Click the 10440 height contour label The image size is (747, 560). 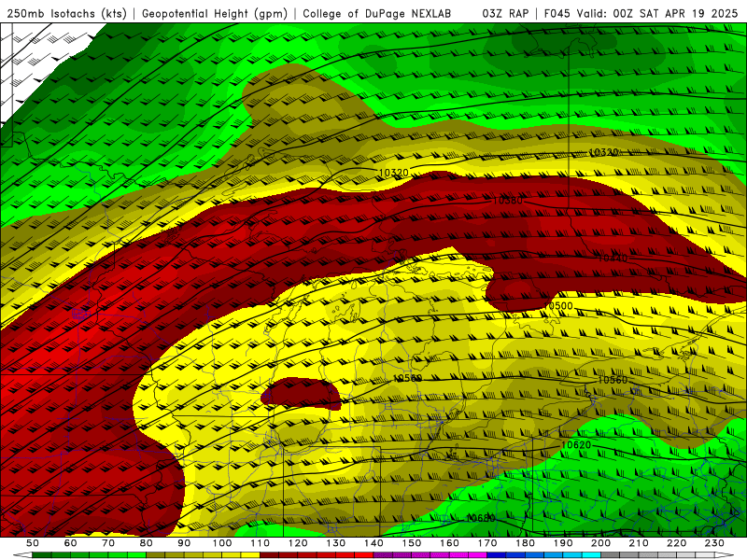(x=613, y=259)
